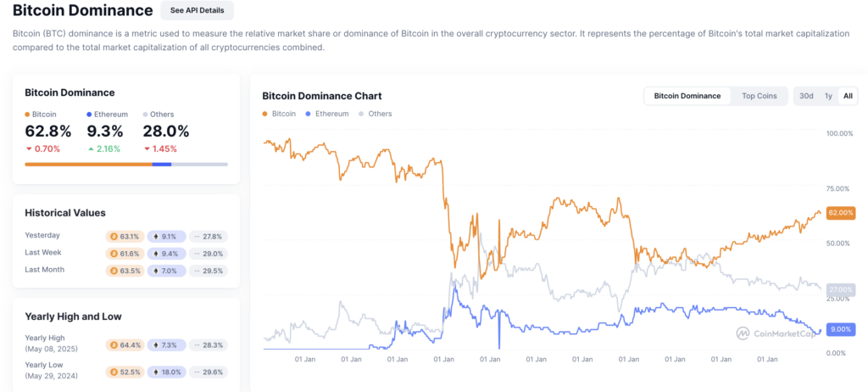Click the Ethereum icon in Last Week row
This screenshot has height=392, width=868.
point(154,254)
